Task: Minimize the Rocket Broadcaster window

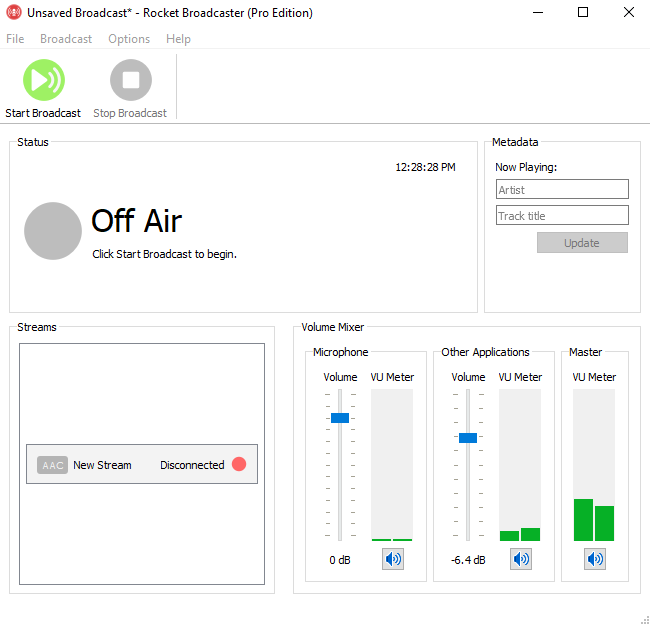Action: 538,12
